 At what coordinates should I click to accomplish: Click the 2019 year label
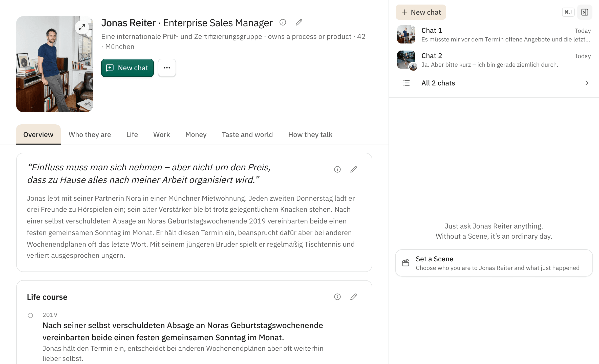click(x=50, y=315)
